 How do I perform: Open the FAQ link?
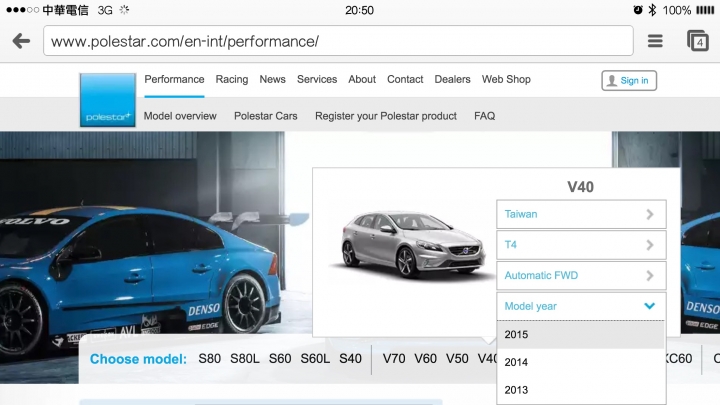(x=484, y=116)
